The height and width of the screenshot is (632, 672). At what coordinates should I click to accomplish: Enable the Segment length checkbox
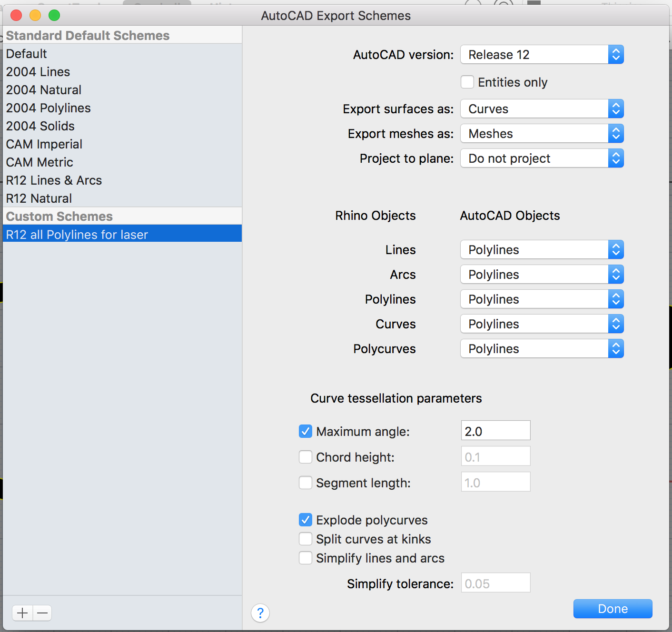point(306,483)
